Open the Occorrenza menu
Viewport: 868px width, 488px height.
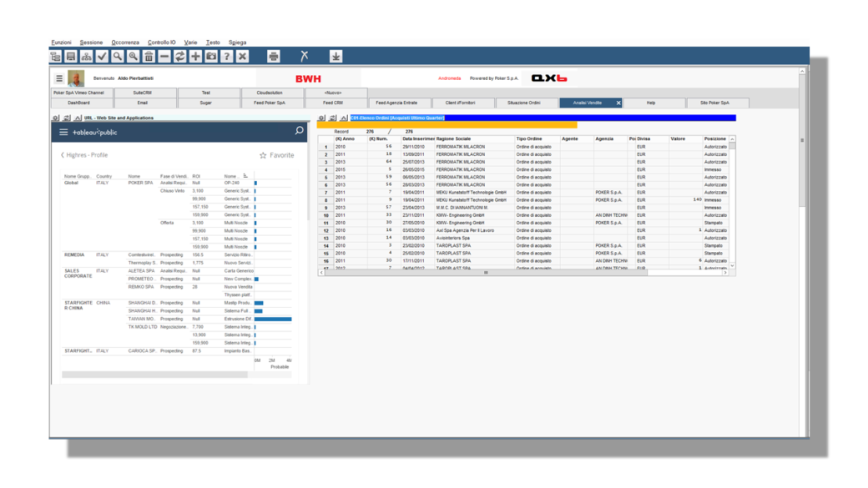click(125, 43)
